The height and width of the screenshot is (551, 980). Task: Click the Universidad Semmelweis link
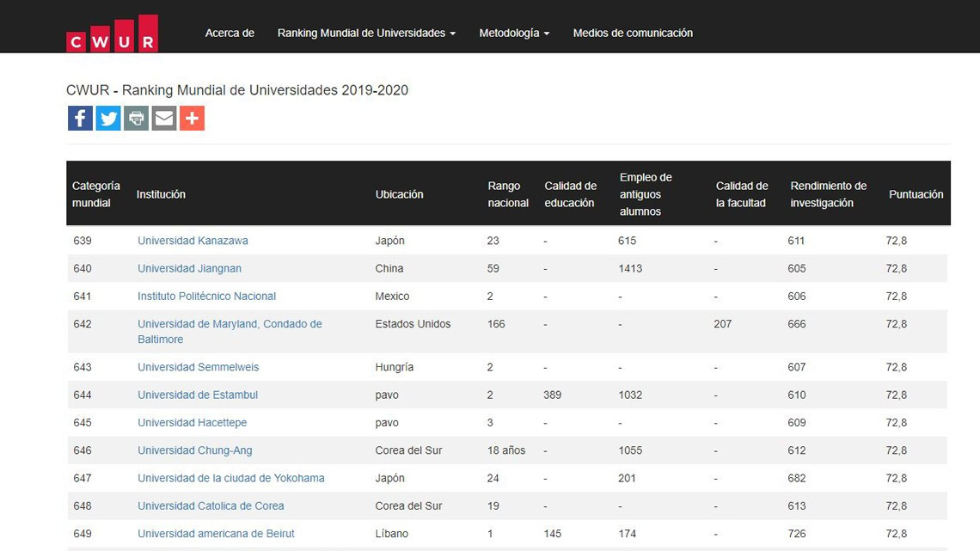[198, 367]
